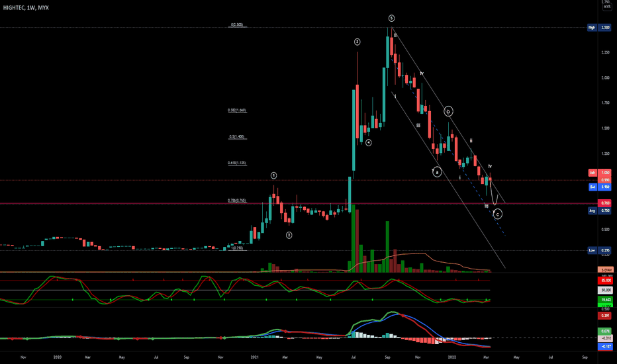Select Fibonacci level 0.618(1.135) label

237,163
